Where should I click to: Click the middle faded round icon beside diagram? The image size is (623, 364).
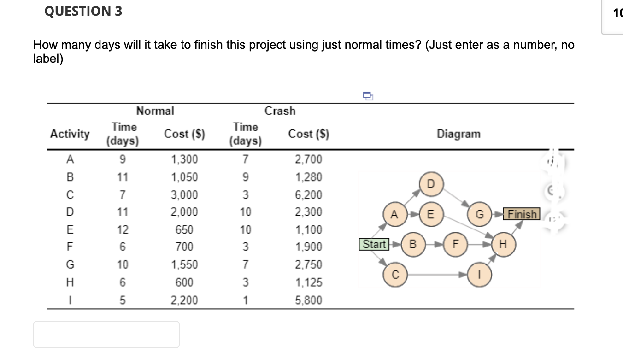point(551,189)
